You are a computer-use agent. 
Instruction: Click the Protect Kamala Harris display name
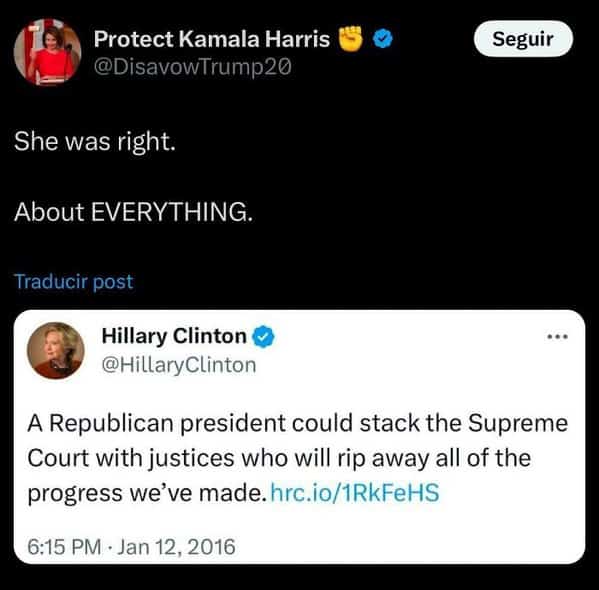[x=211, y=39]
